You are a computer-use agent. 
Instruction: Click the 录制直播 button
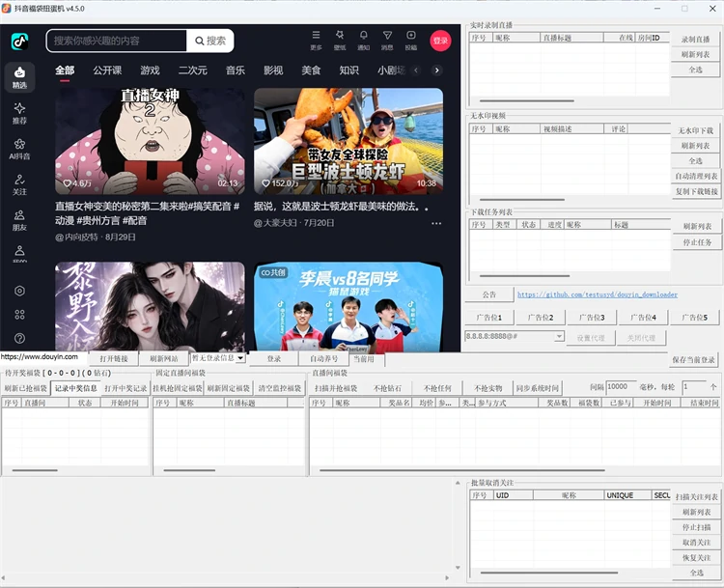click(695, 40)
